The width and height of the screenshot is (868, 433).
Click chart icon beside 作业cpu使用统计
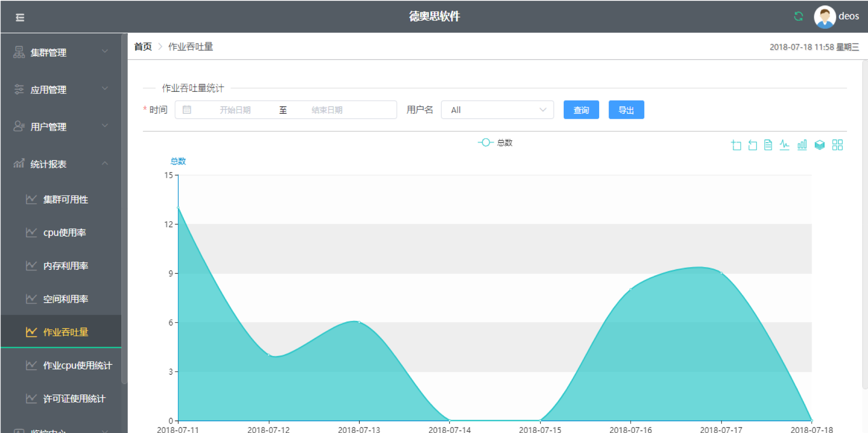[x=31, y=365]
